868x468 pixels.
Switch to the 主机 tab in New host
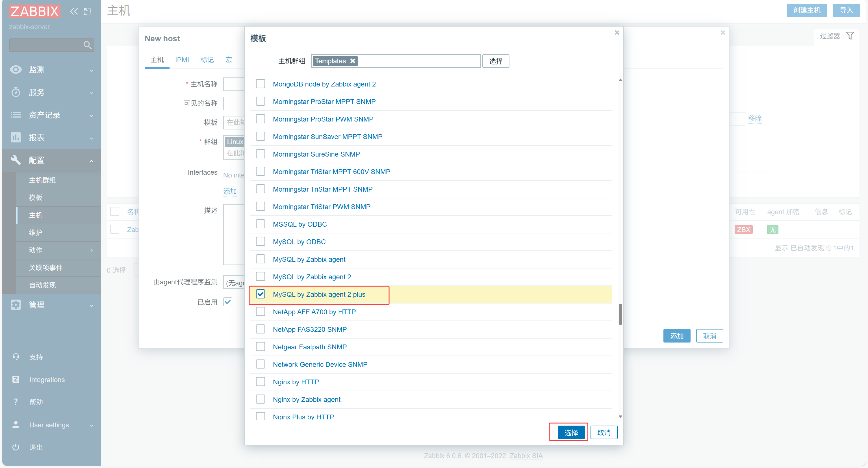coord(157,60)
